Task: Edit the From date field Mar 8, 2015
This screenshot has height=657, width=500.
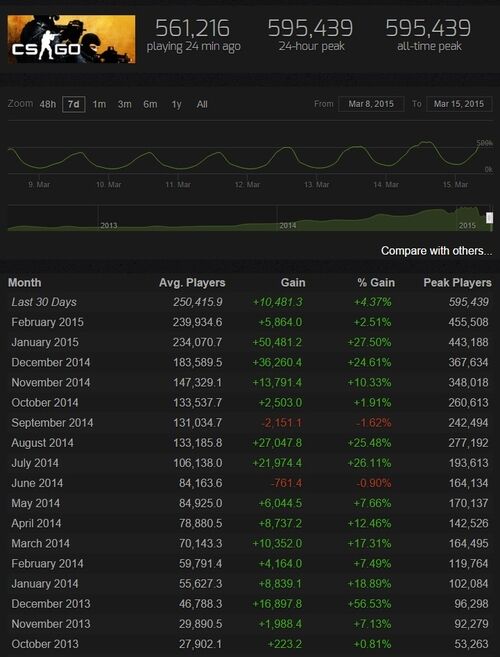Action: [371, 104]
